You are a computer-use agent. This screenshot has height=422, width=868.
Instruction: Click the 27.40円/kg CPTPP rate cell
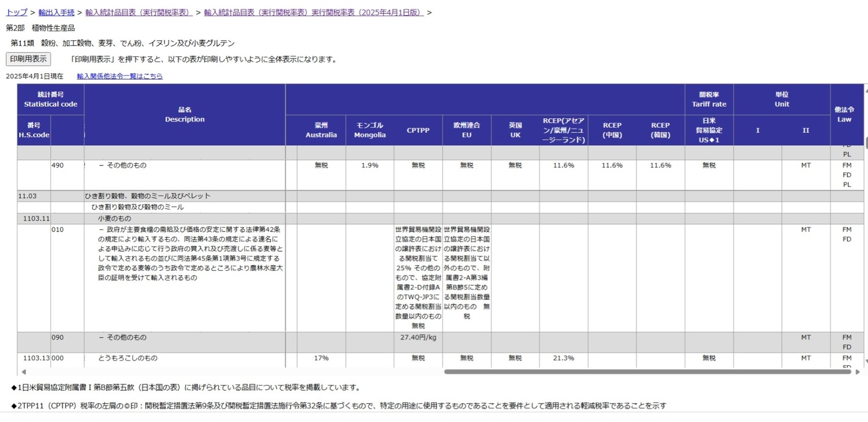[x=418, y=337]
